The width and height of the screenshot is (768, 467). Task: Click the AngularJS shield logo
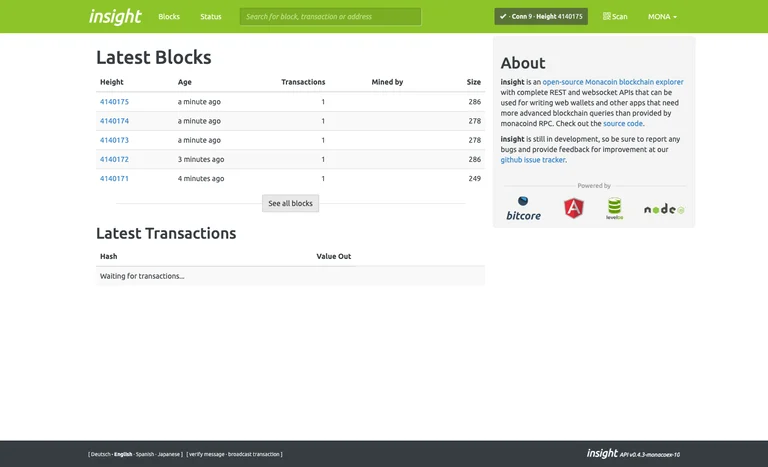point(574,208)
